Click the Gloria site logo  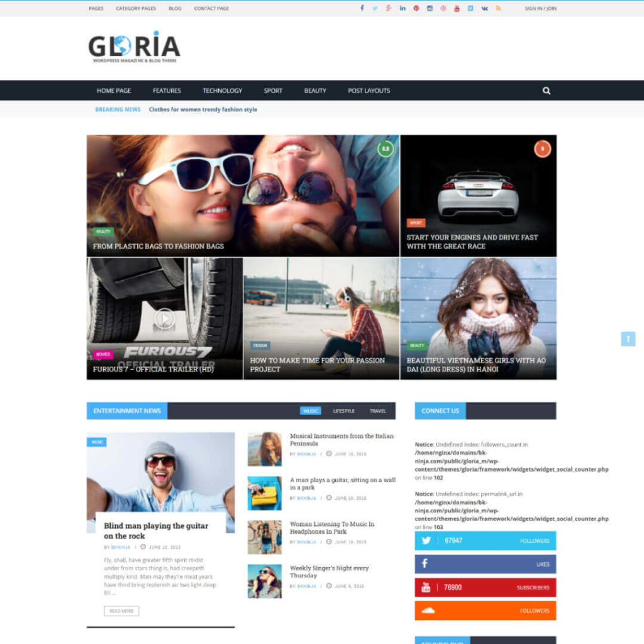[135, 47]
